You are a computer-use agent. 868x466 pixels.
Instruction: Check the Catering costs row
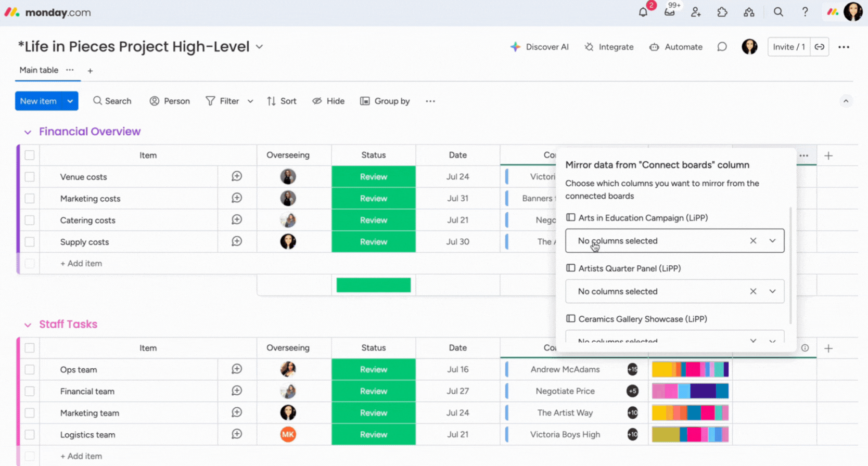pyautogui.click(x=30, y=220)
